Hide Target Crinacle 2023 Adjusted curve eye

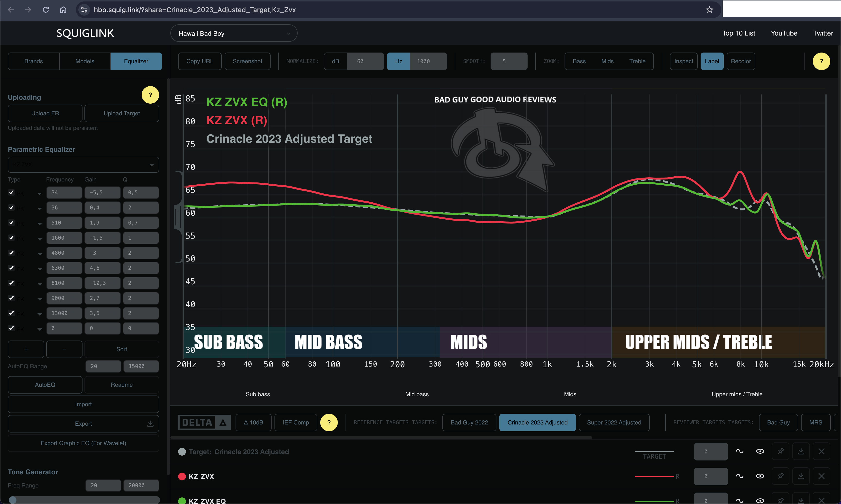(760, 451)
